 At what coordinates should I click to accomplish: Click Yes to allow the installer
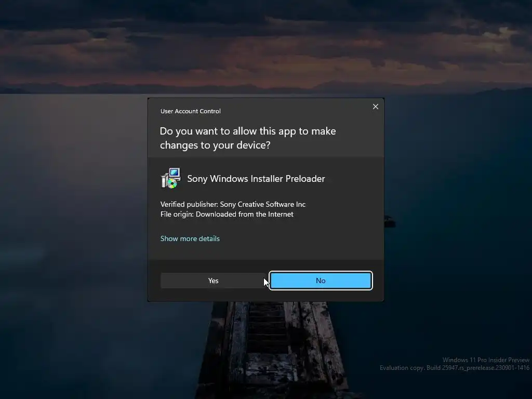click(214, 281)
